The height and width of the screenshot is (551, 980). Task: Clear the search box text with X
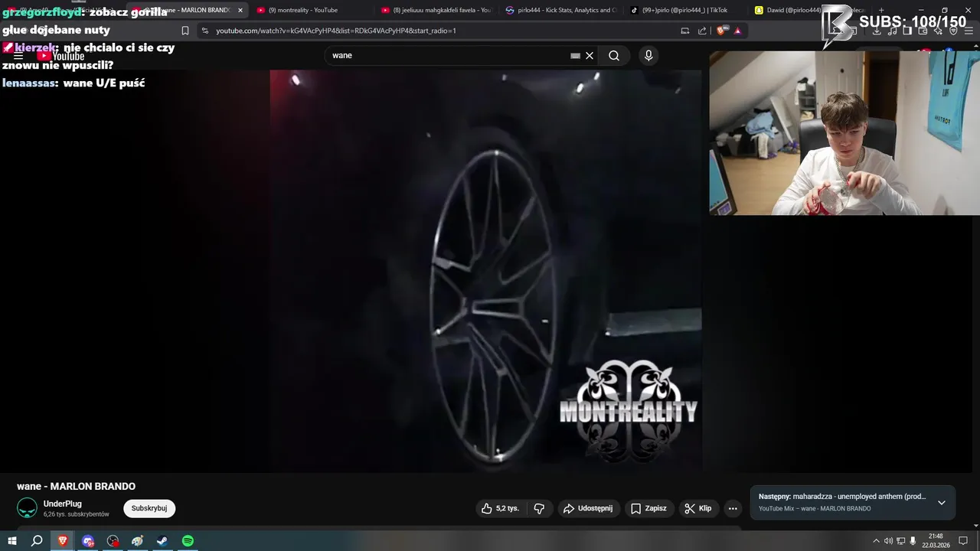[590, 56]
